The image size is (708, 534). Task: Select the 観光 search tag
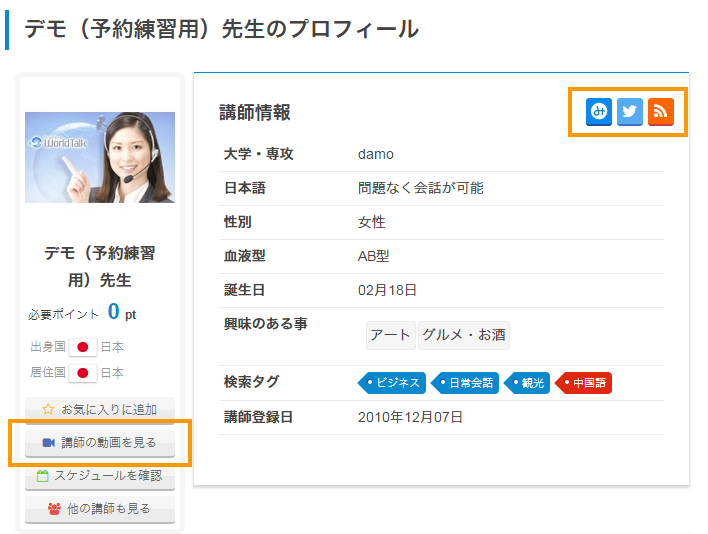526,383
